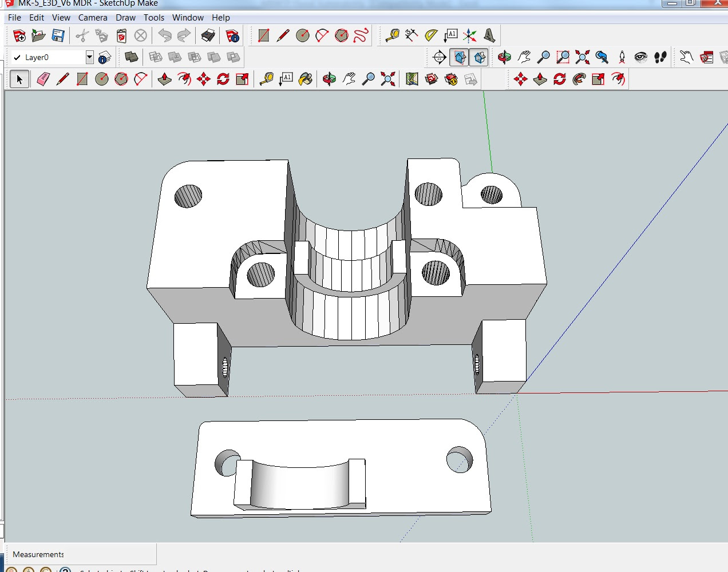Open the Camera menu
728x572 pixels.
(x=93, y=18)
